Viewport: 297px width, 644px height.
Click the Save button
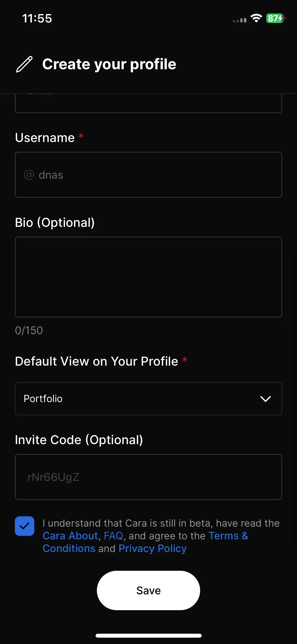pyautogui.click(x=148, y=590)
